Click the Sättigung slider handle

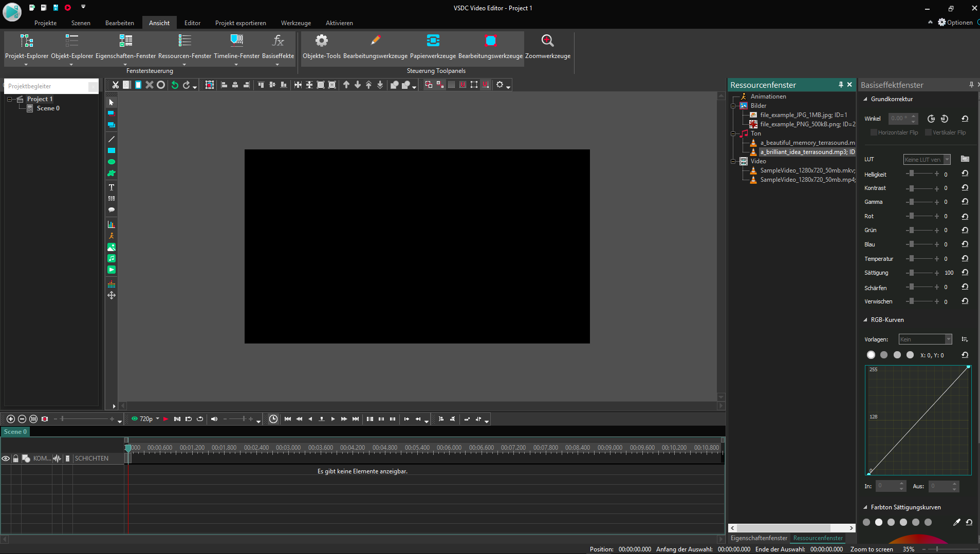coord(912,273)
